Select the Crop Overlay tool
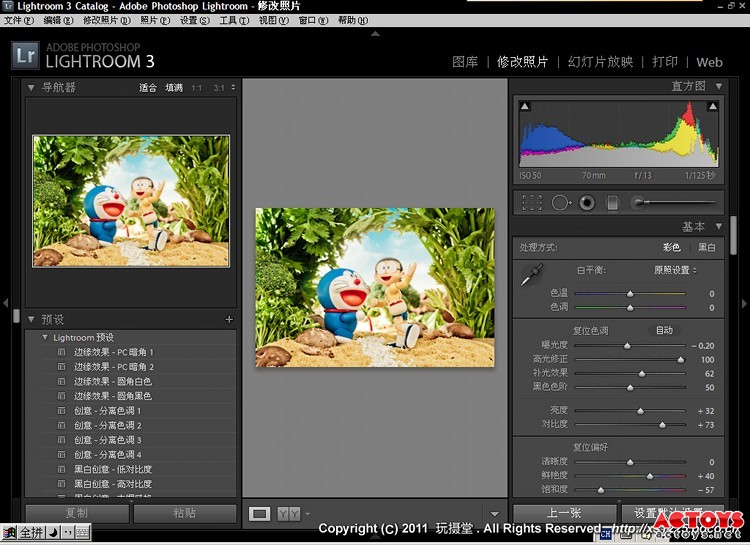Image resolution: width=750 pixels, height=545 pixels. (x=532, y=203)
